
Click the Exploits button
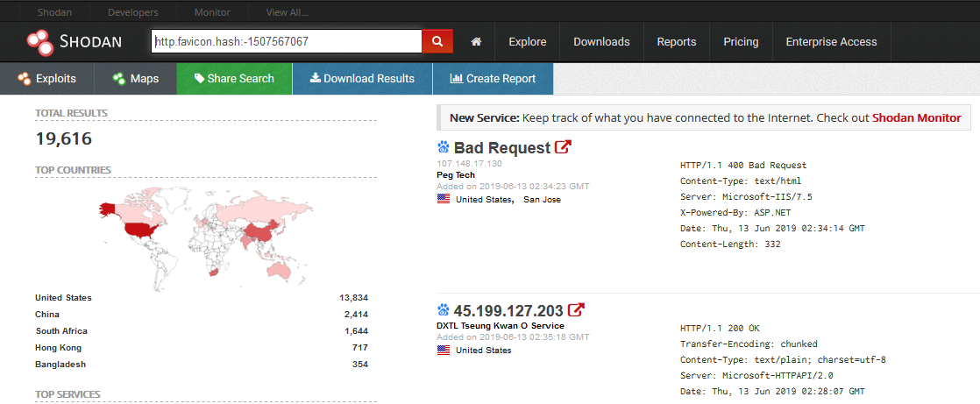point(46,79)
